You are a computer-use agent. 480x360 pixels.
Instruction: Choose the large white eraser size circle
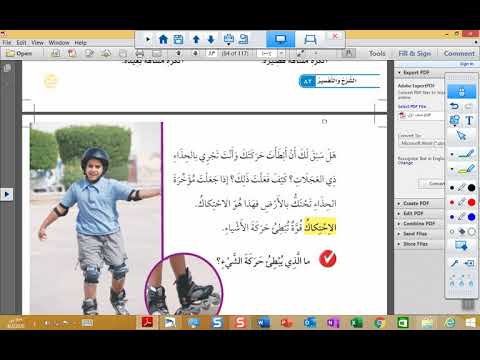click(471, 232)
